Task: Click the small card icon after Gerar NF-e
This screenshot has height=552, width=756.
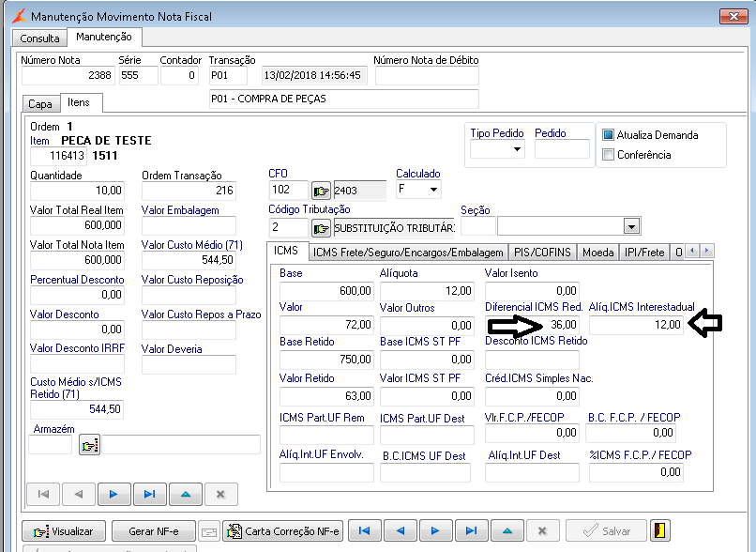Action: tap(208, 531)
